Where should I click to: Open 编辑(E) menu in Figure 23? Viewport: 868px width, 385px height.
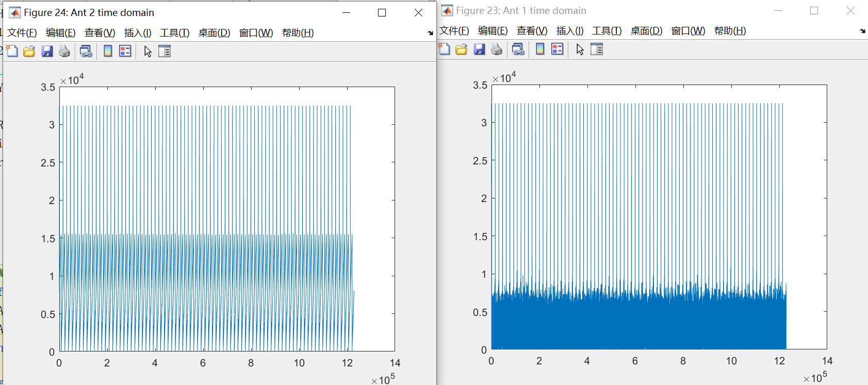(x=493, y=31)
